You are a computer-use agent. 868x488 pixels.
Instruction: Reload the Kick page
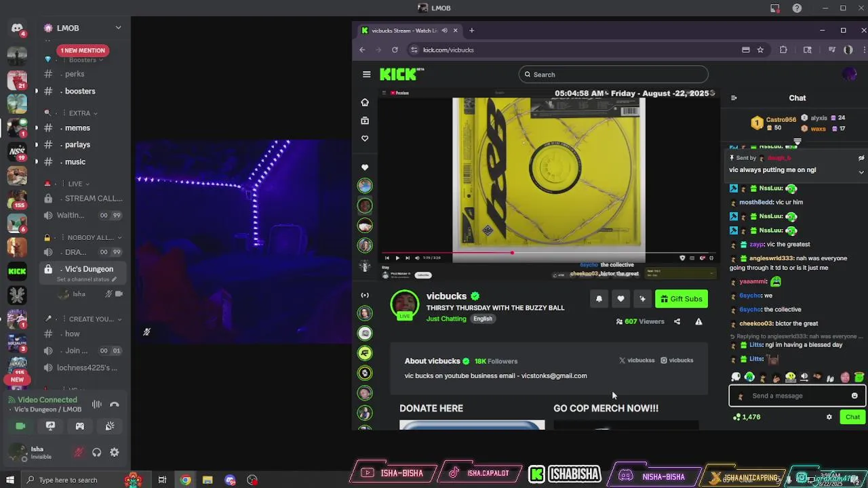(x=395, y=49)
